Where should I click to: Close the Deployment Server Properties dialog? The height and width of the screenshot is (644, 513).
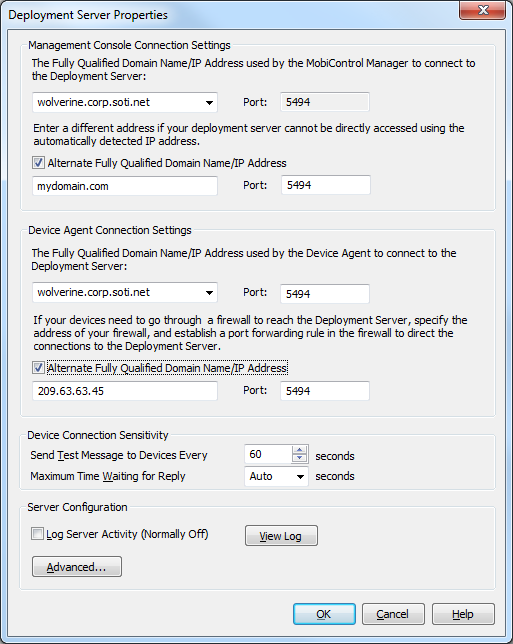coord(482,10)
